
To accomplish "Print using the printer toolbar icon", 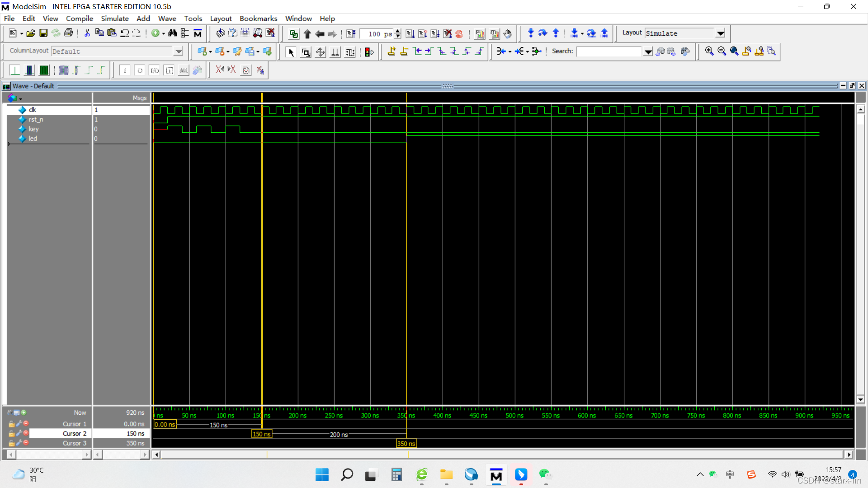I will 68,33.
